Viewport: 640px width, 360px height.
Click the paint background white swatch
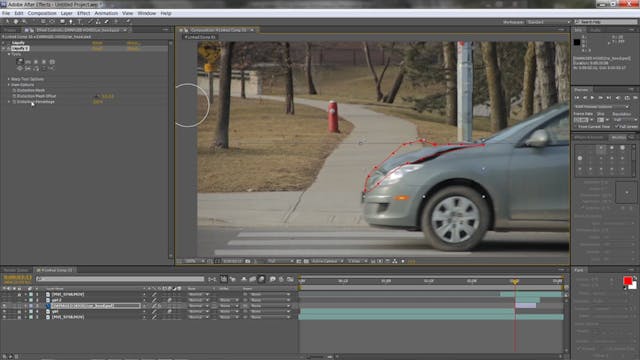[633, 286]
